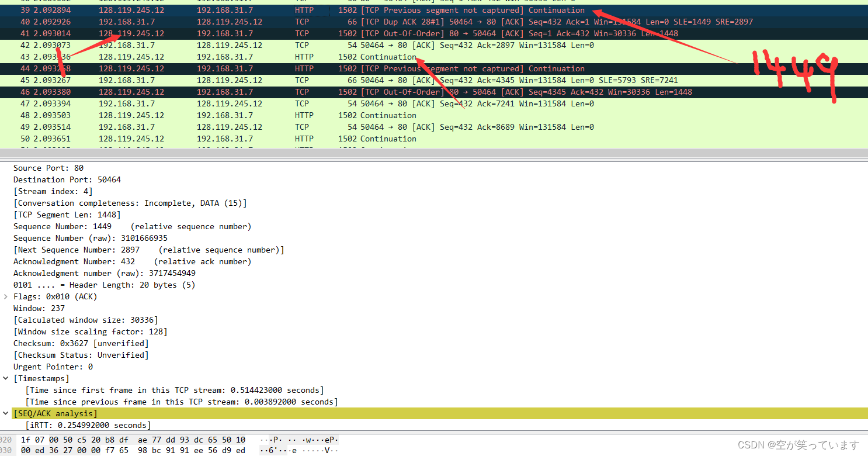
Task: Click the raw Sequence Number field
Action: (x=88, y=238)
